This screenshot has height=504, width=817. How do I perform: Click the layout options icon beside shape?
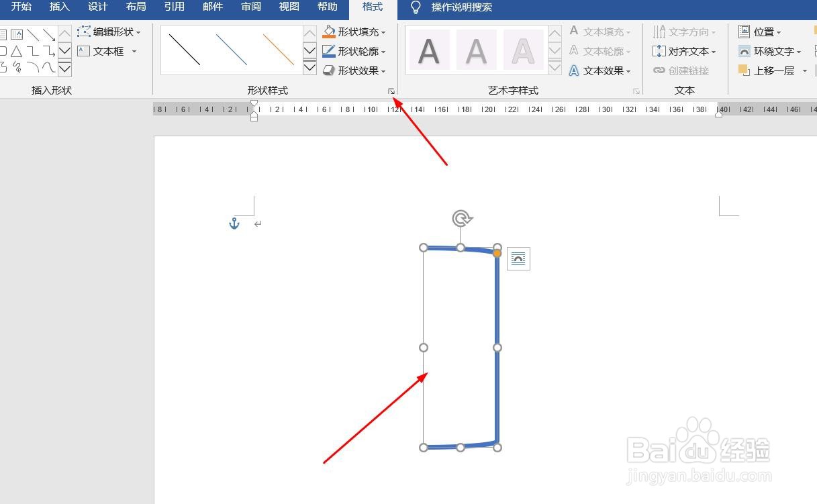[518, 258]
